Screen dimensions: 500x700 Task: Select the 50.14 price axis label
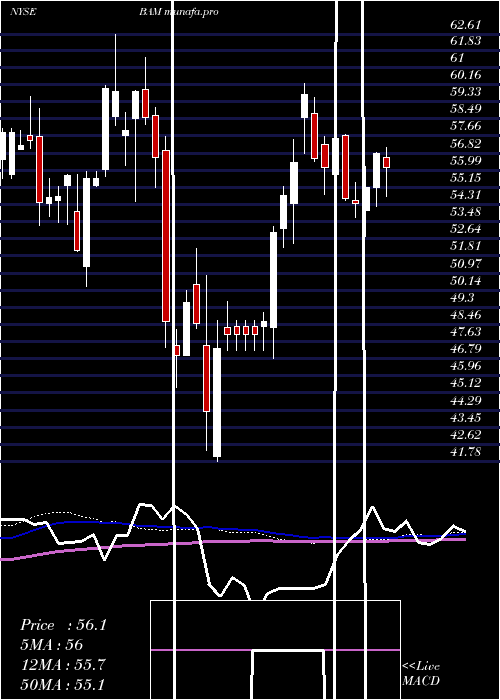[x=466, y=280]
